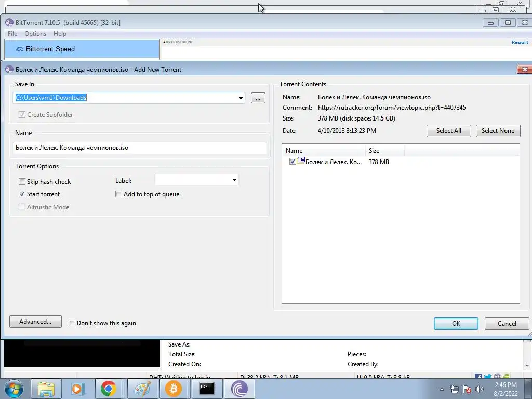Select the Bittorrent Speed sidebar item
Viewport: 532px width, 399px height.
pos(82,49)
